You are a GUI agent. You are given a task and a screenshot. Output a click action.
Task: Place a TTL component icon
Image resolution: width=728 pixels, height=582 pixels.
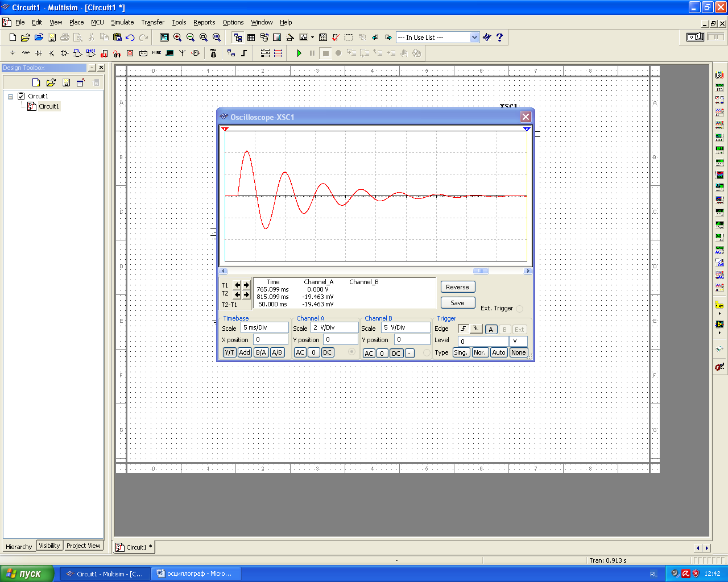click(78, 53)
